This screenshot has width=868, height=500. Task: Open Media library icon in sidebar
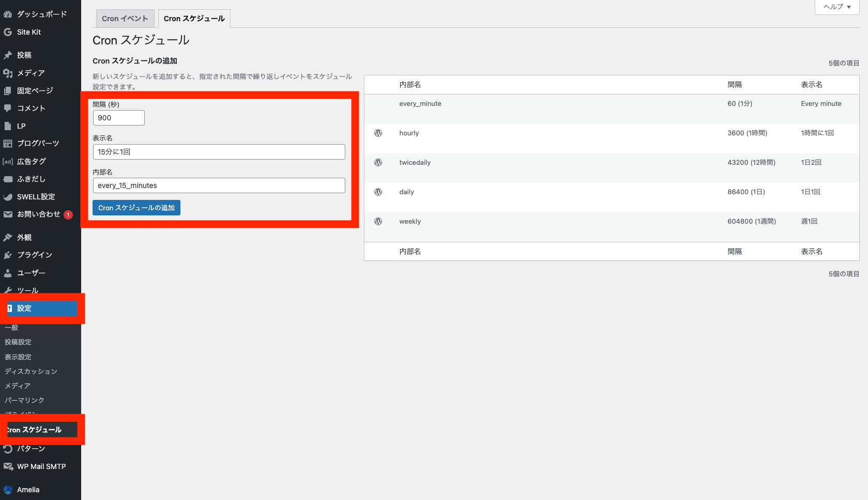pos(8,73)
